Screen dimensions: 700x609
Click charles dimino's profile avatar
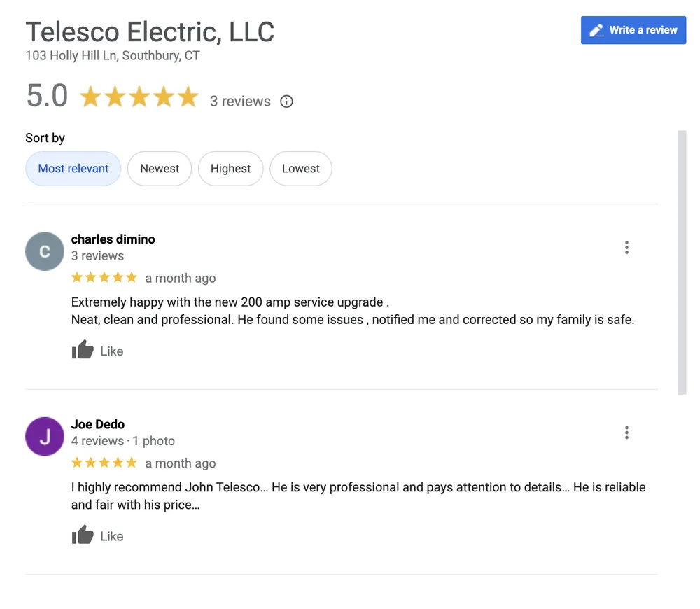(44, 251)
